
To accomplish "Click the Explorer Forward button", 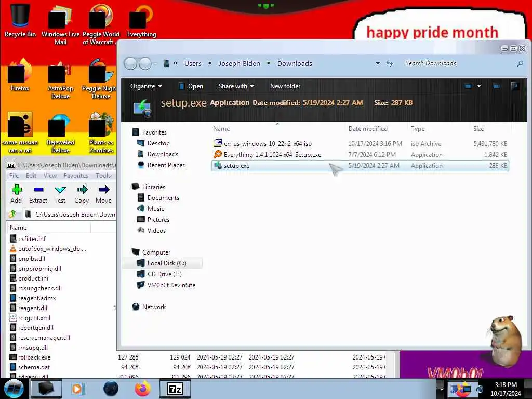I will click(145, 63).
